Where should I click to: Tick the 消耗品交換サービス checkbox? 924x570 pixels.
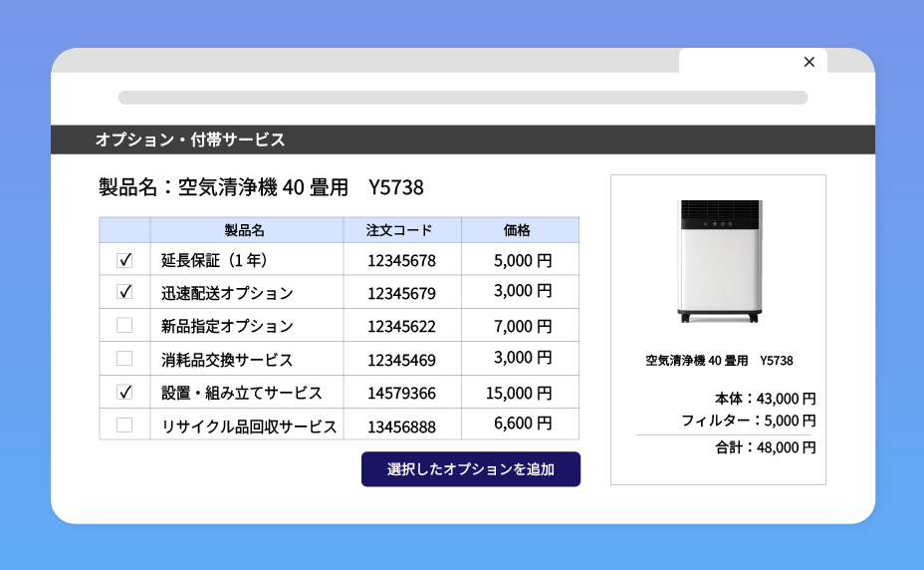[x=124, y=358]
